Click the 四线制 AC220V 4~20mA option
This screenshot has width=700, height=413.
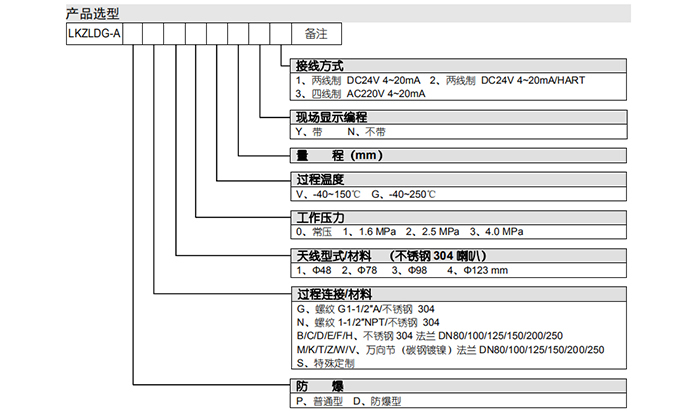tap(361, 93)
